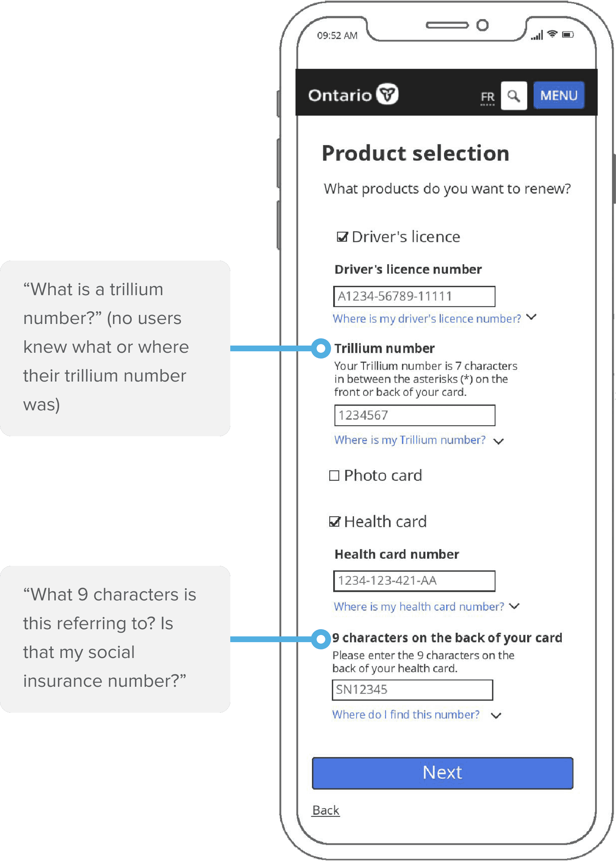Click the blue 9 characters annotation marker
This screenshot has width=616, height=861.
(x=321, y=639)
